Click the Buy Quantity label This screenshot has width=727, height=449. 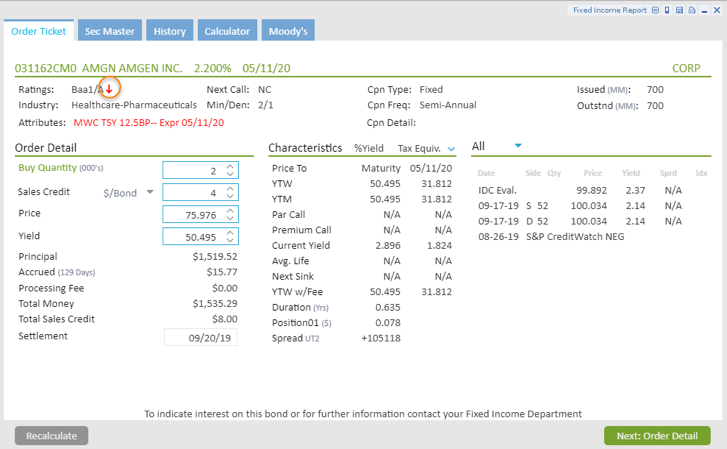coord(47,167)
